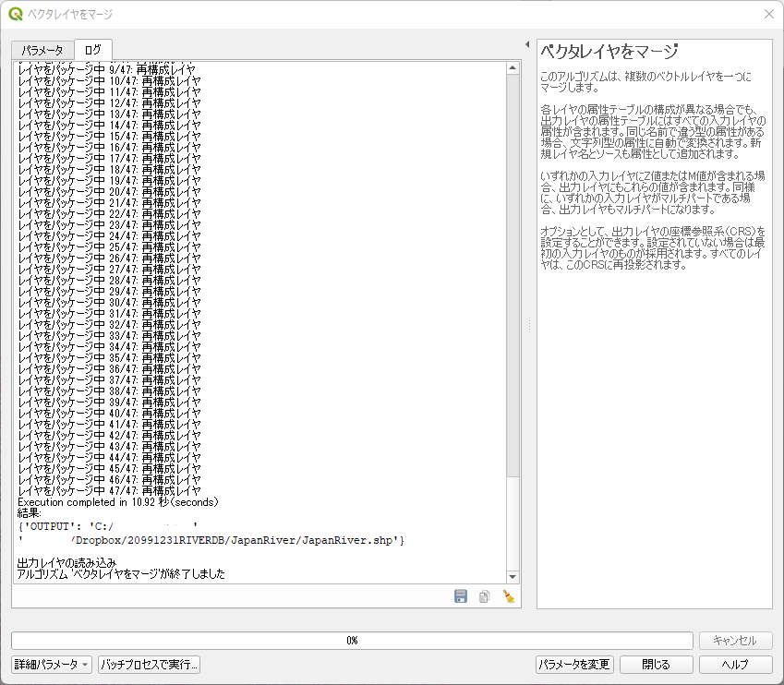Screen dimensions: 784x685
Task: Click the 0% progress bar
Action: (x=352, y=641)
